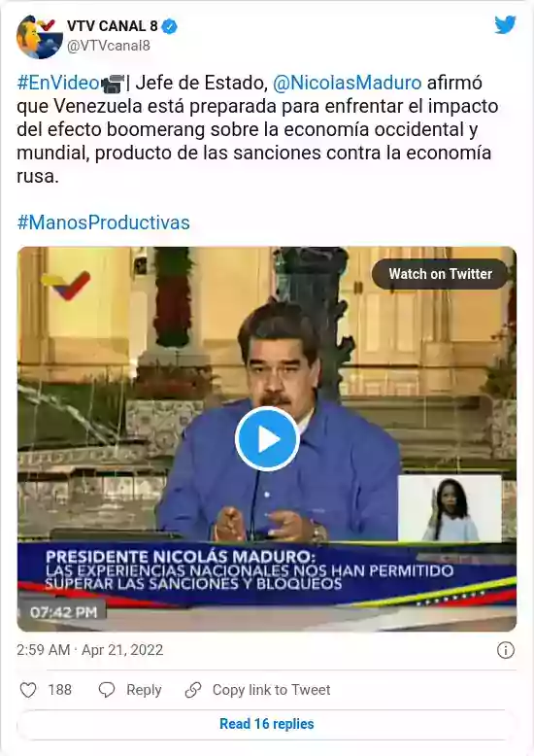Click the Twitter bird logo
Image resolution: width=534 pixels, height=756 pixels.
(x=505, y=25)
